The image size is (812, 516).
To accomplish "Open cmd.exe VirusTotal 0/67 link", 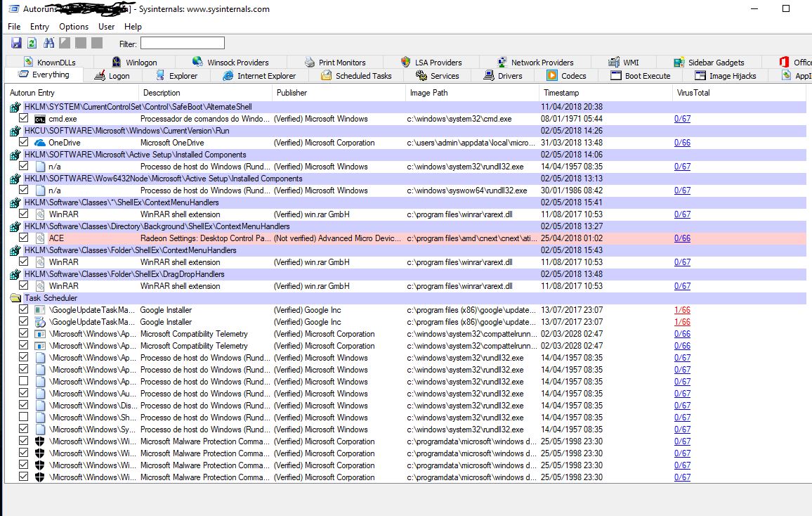I will 682,119.
